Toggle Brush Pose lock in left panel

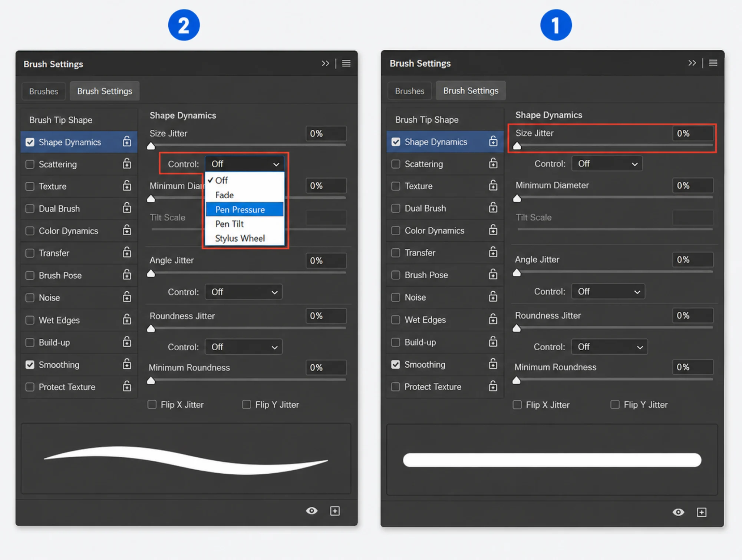pyautogui.click(x=127, y=275)
